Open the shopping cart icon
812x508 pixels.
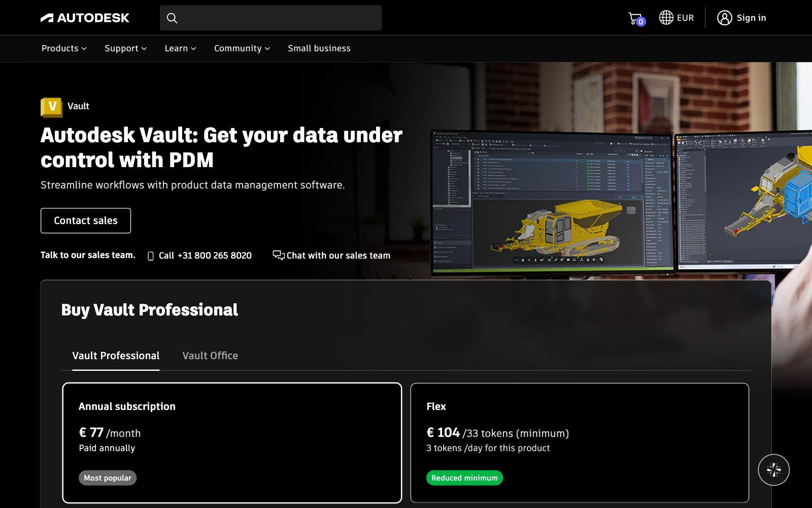point(636,18)
